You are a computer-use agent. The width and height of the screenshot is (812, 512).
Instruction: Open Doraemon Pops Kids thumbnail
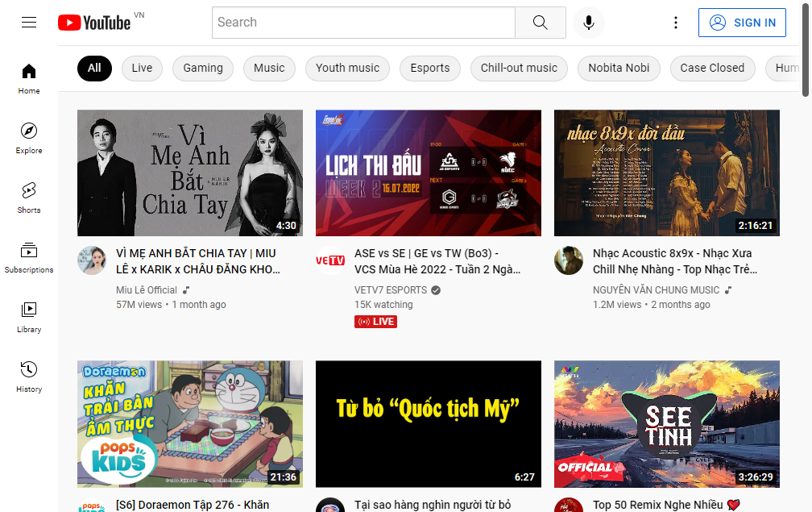pos(190,424)
